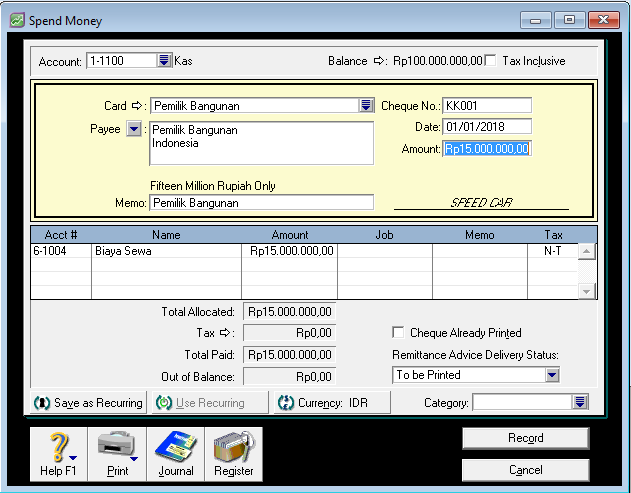Image resolution: width=631 pixels, height=493 pixels.
Task: Click SPEED CAR signature line
Action: [x=481, y=203]
